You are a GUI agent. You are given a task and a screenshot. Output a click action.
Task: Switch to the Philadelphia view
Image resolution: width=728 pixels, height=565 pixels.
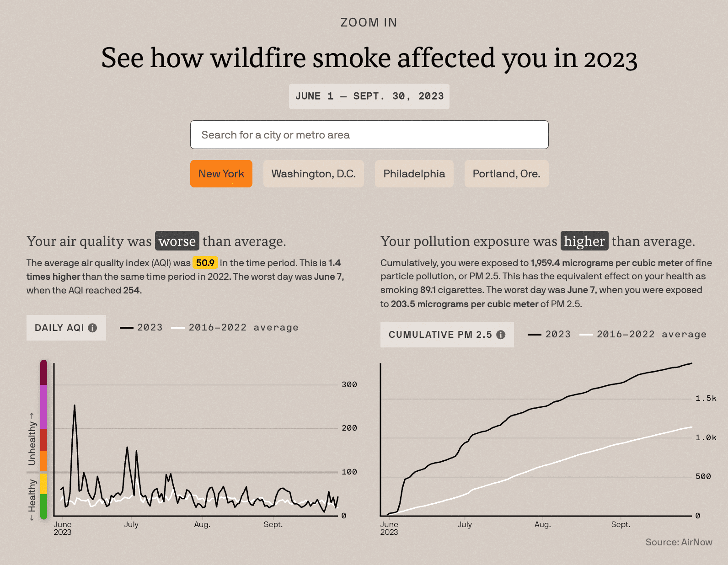coord(414,174)
